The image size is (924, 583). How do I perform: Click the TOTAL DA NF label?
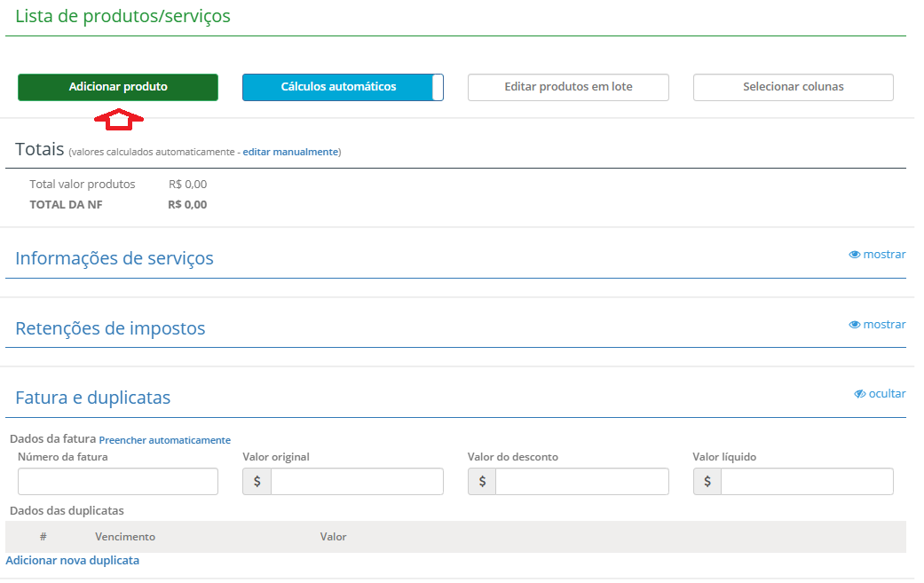(66, 205)
